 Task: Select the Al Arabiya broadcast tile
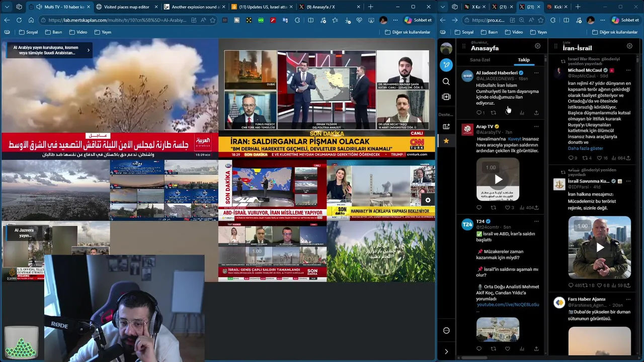pos(110,99)
